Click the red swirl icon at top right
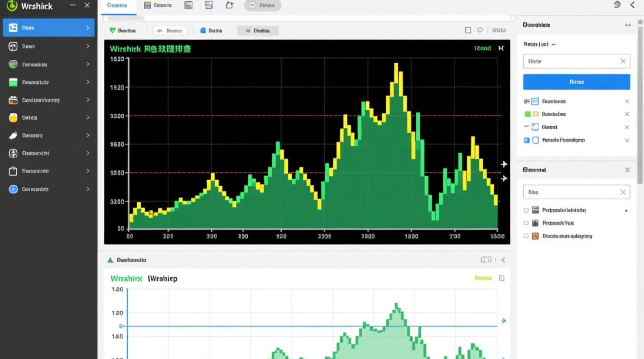Viewport: 644px width, 359px height. (617, 5)
